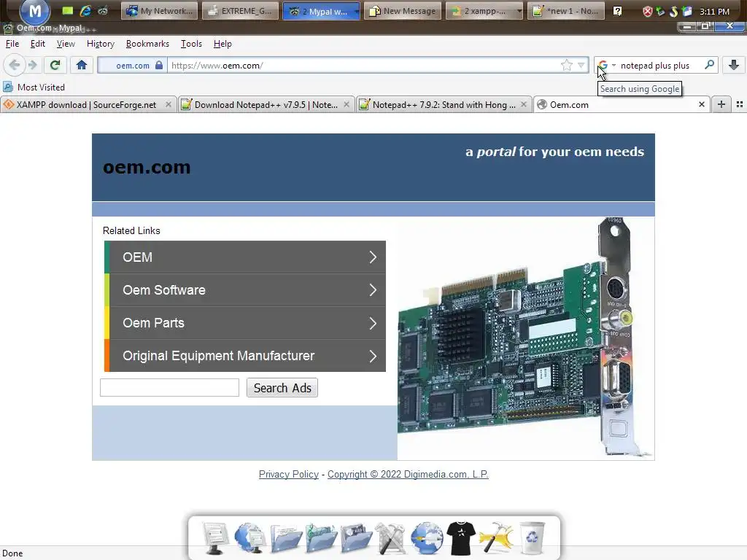Close the Download Notepad++ v7.9.5 tab

(347, 104)
